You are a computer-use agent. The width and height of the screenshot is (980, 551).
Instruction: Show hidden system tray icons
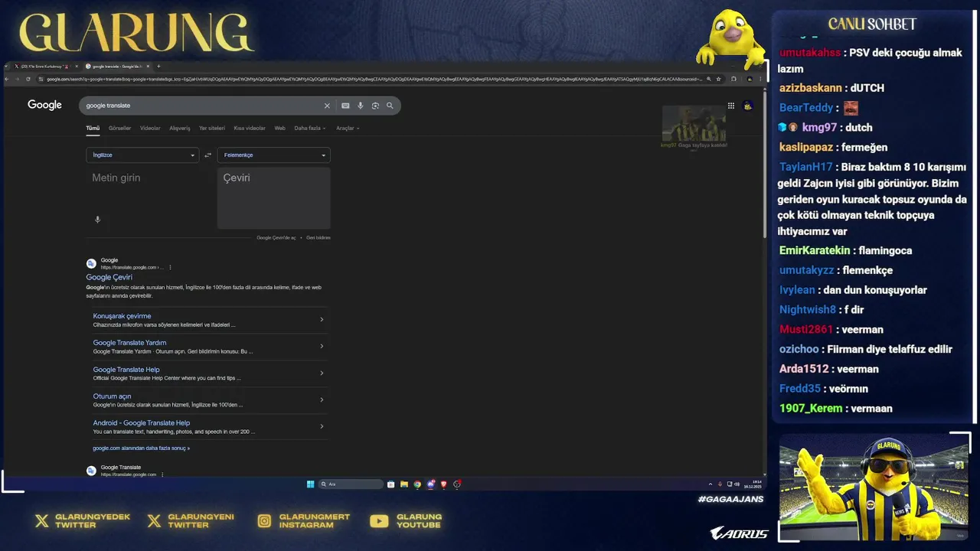point(710,484)
